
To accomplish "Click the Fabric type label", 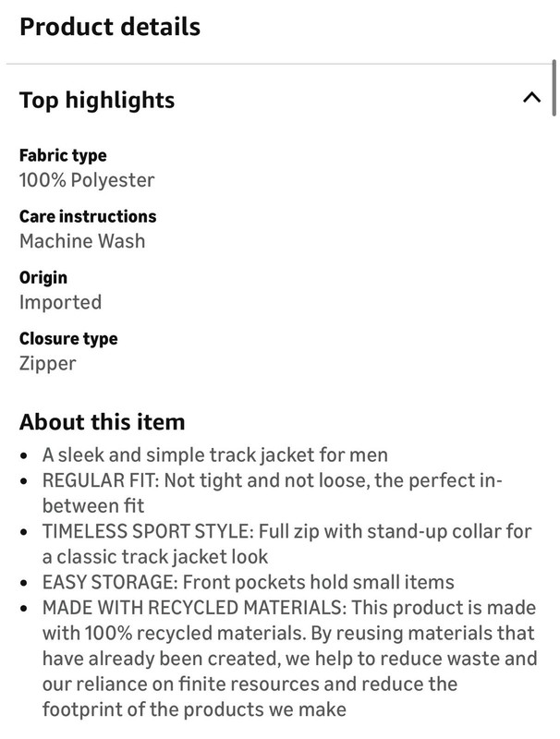I will point(63,155).
